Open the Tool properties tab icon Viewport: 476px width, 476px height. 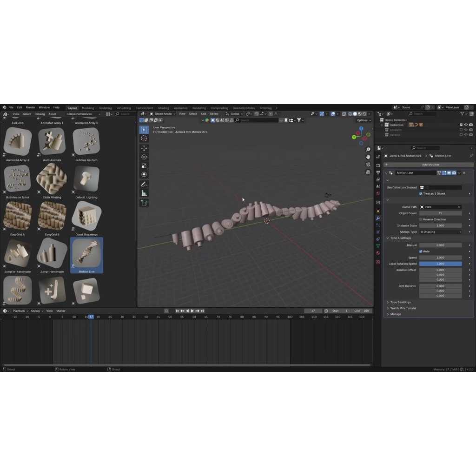(x=378, y=157)
